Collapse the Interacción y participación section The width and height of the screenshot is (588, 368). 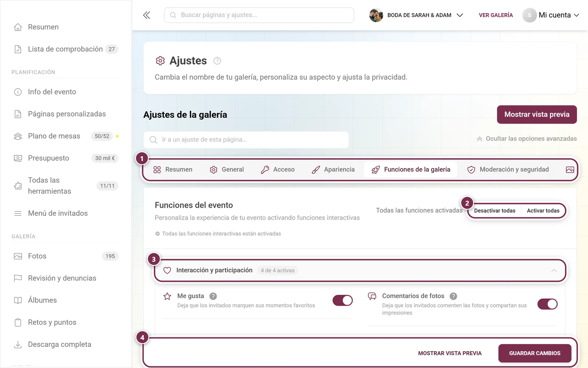coord(360,270)
